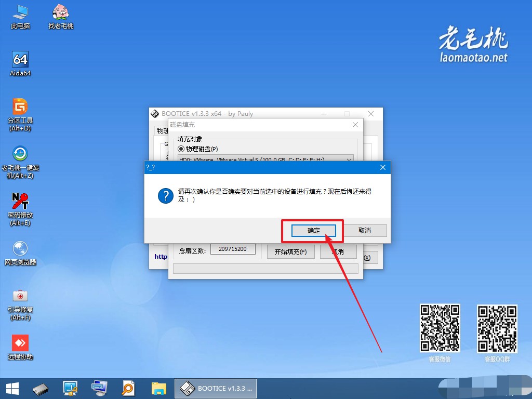Click the 开始填充(F) button
The image size is (532, 399).
click(291, 252)
